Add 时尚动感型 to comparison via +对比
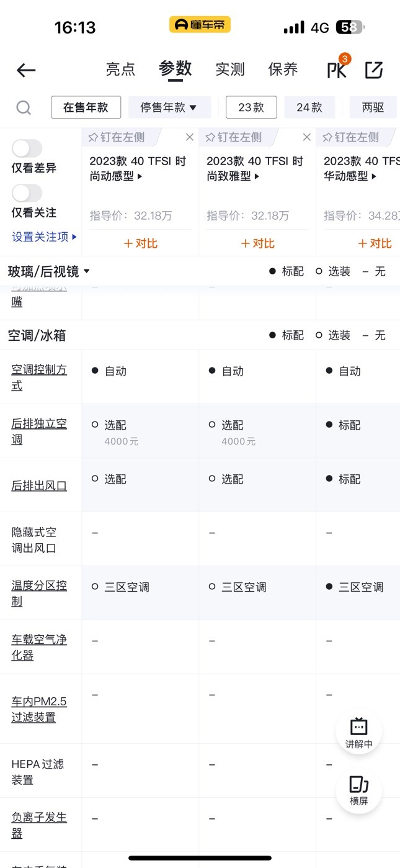The height and width of the screenshot is (868, 400). (x=141, y=243)
